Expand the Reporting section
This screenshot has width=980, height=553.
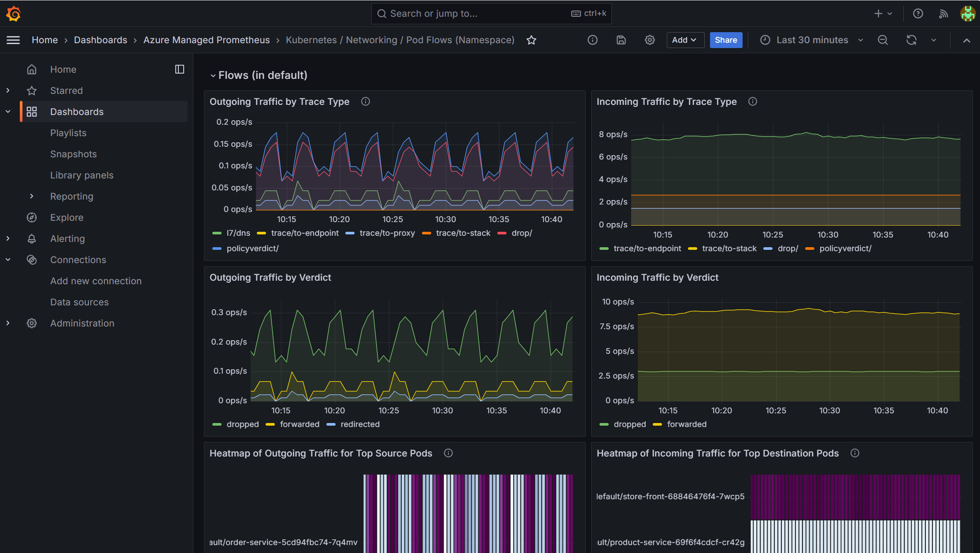coord(32,196)
